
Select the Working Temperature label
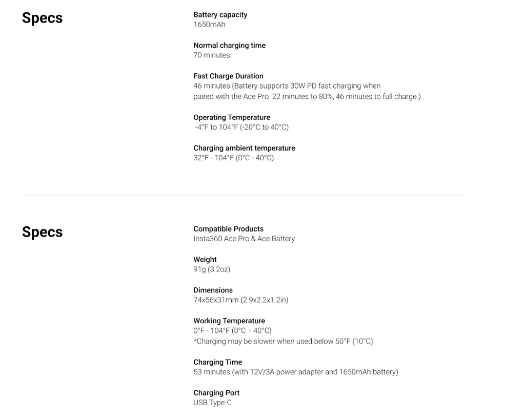tap(229, 321)
